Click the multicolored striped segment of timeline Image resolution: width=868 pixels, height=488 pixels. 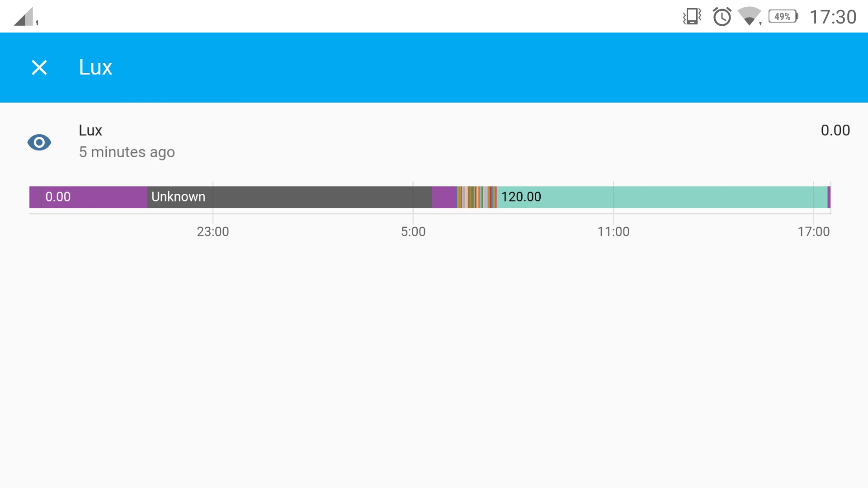(x=477, y=197)
